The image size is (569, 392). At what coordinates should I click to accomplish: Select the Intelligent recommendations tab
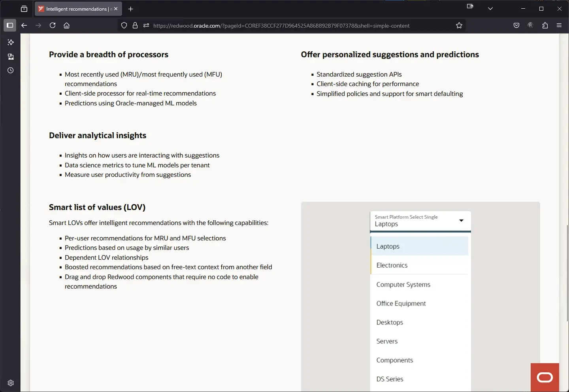(78, 9)
